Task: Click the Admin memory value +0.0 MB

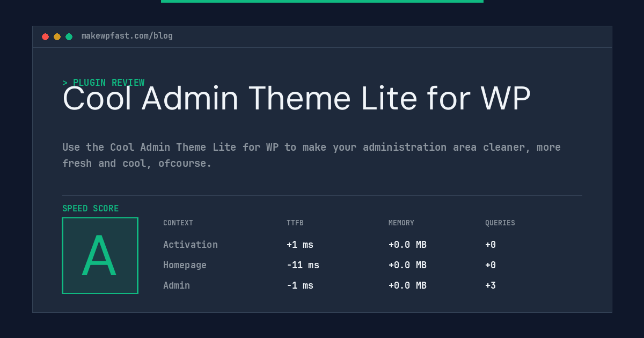Action: point(407,285)
